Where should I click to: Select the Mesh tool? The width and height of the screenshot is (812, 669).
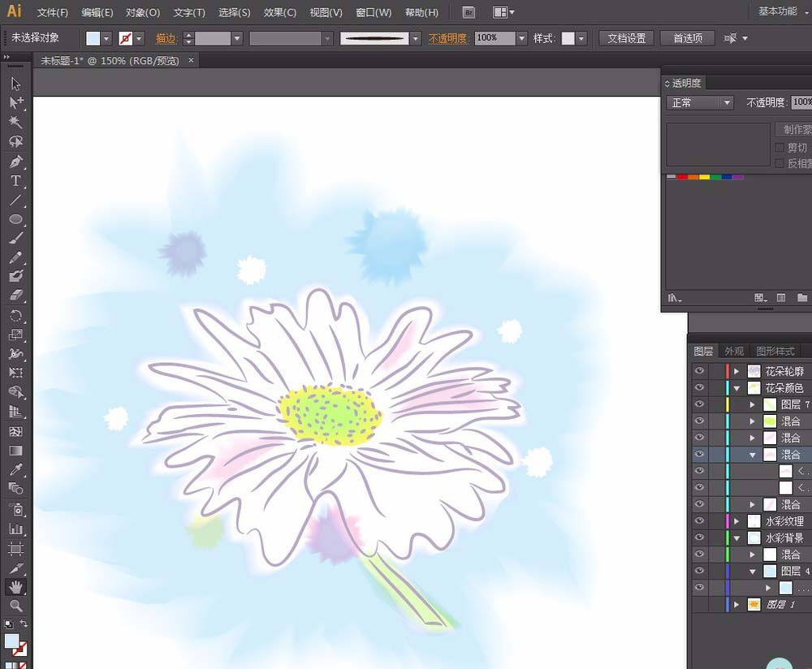click(x=15, y=431)
